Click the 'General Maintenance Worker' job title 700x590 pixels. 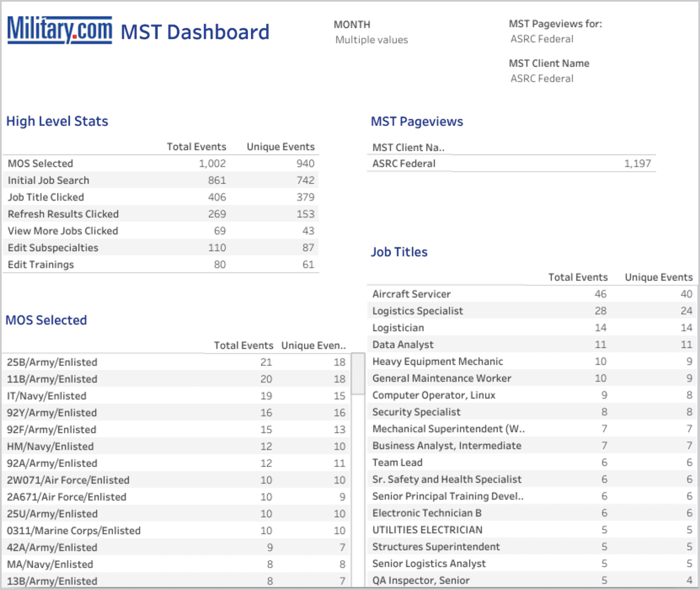tap(441, 378)
